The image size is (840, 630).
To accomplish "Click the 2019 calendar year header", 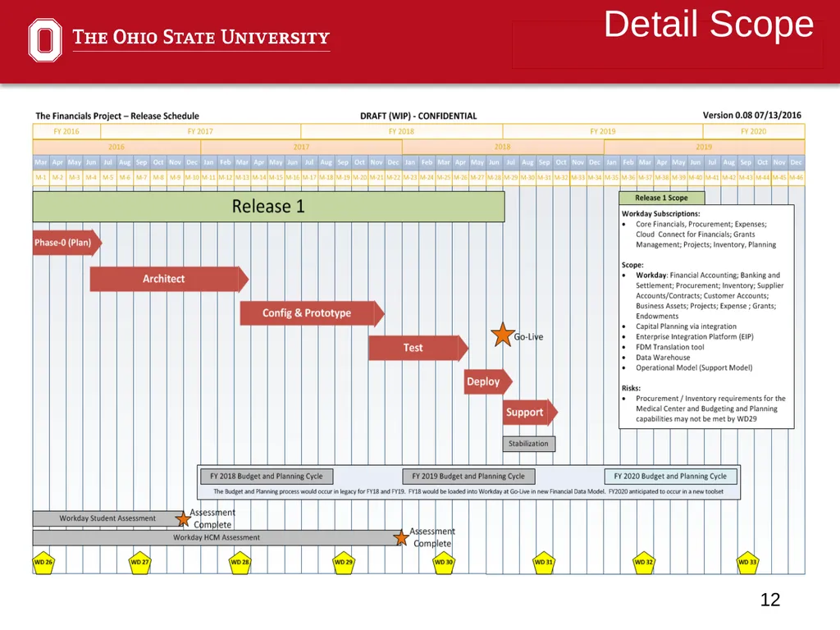I will (704, 147).
